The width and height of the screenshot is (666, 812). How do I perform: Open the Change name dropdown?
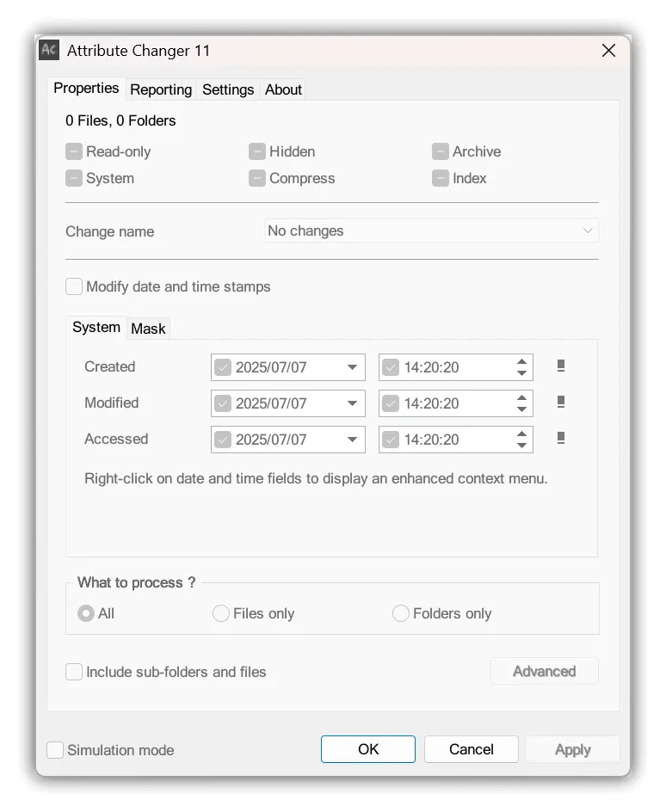coord(432,231)
